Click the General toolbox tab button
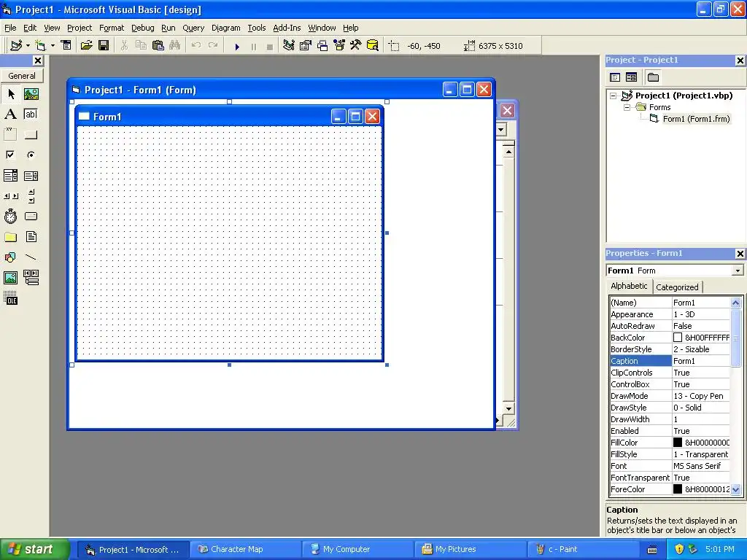Viewport: 747px width, 560px height. click(22, 76)
